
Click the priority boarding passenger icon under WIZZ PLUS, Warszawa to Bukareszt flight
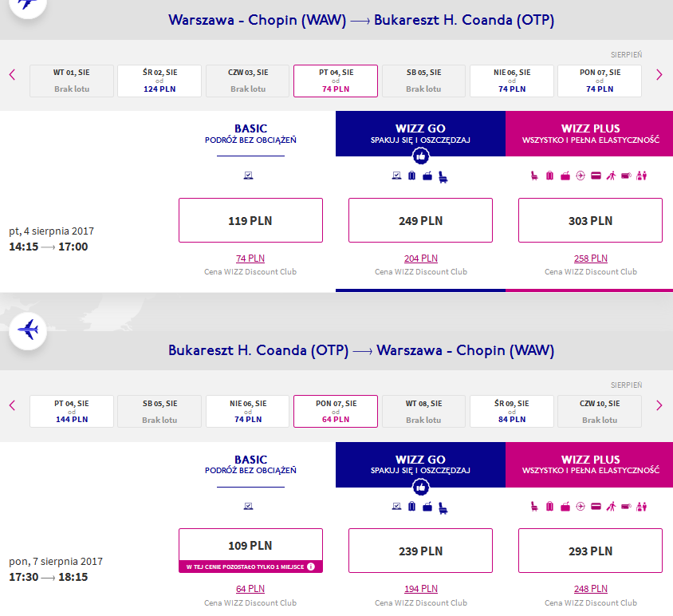pyautogui.click(x=611, y=176)
